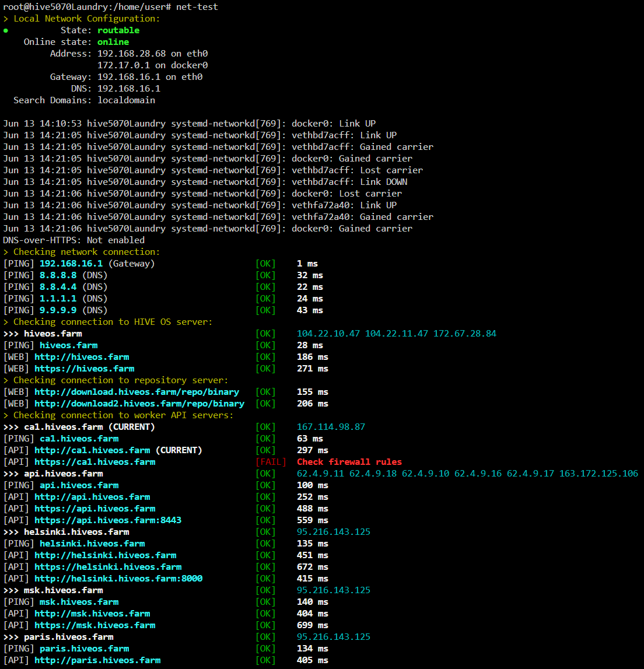
Task: Select the '> Checking connection to repository server:' heading
Action: [x=116, y=380]
